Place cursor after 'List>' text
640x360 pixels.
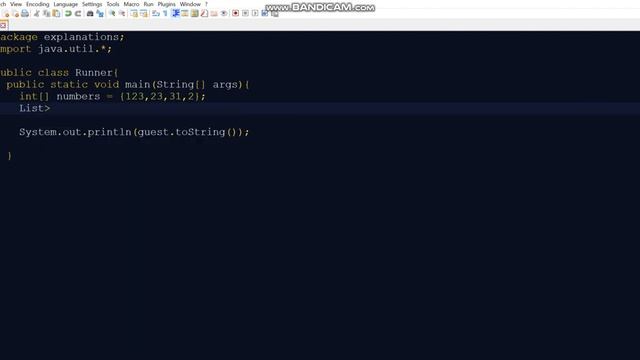(x=51, y=108)
